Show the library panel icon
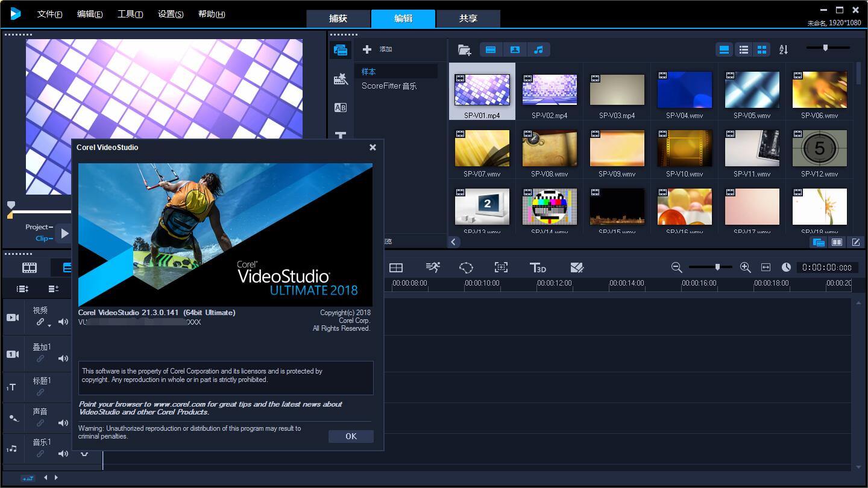 [x=819, y=242]
